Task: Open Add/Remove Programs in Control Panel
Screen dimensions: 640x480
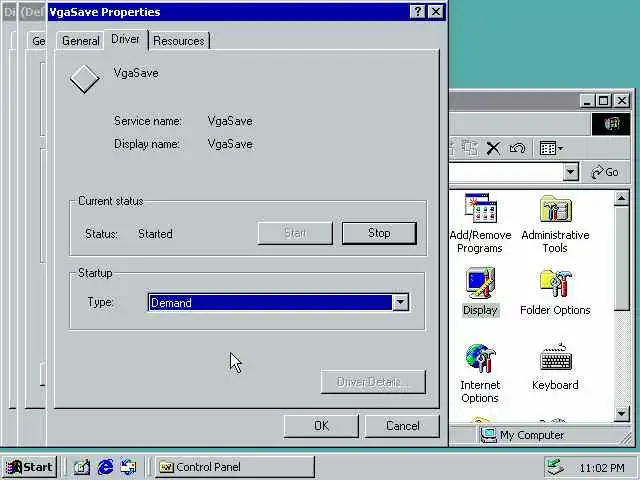Action: 480,224
